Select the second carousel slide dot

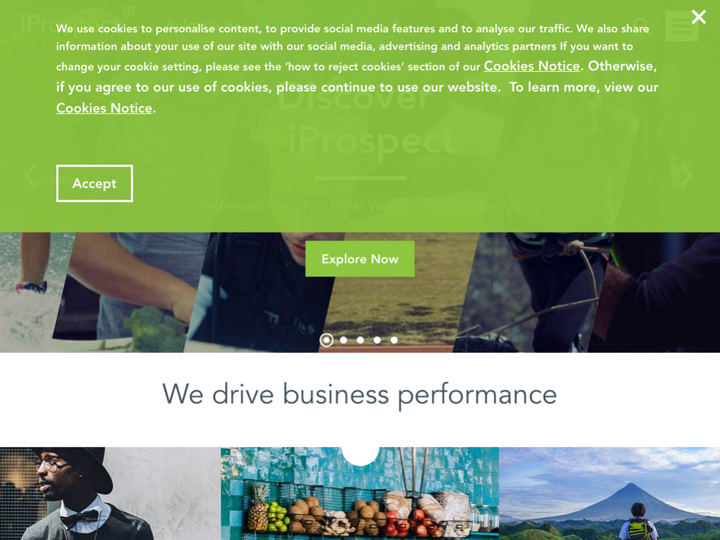pyautogui.click(x=343, y=340)
